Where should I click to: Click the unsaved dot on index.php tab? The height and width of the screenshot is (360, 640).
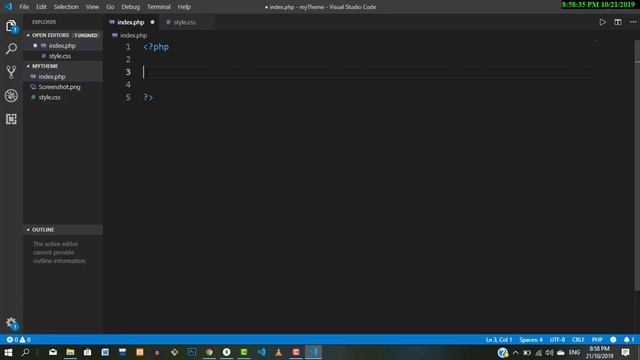tap(153, 22)
